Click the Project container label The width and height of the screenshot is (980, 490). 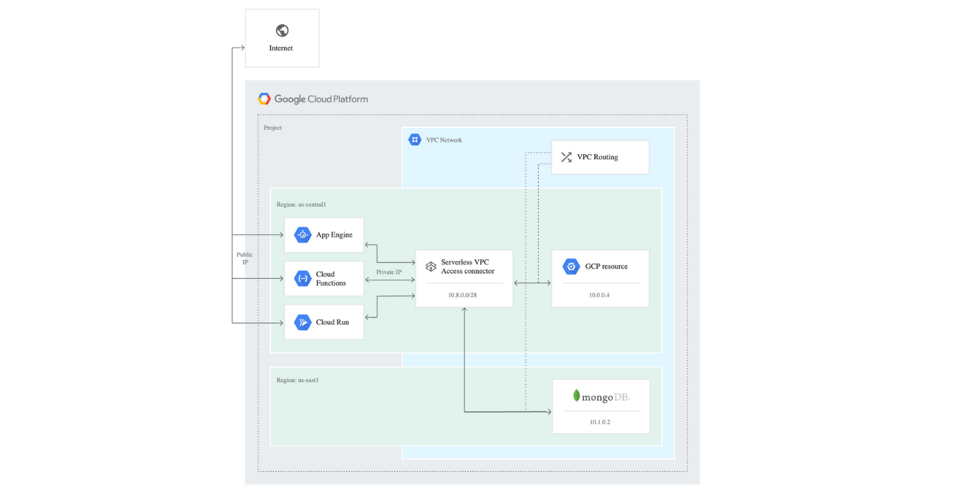tap(272, 127)
